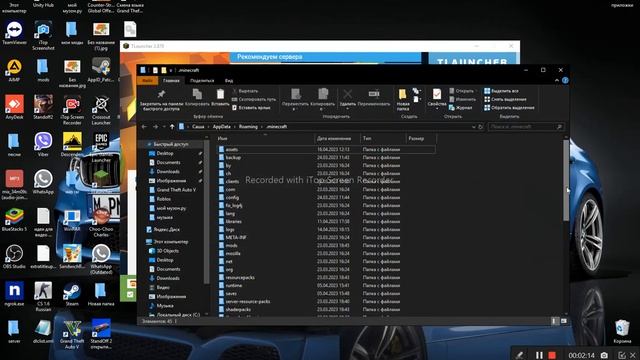
Task: Open Properties dropdown arrow in ribbon
Action: [437, 109]
